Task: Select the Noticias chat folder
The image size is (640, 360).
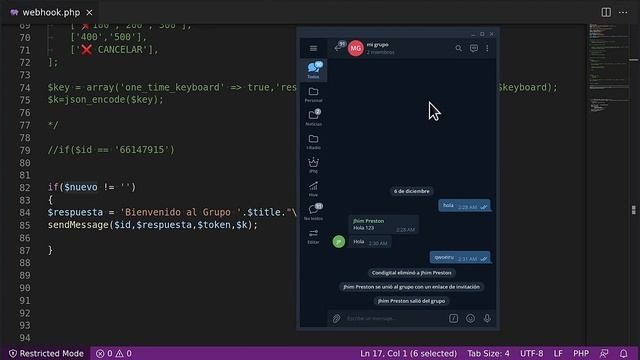Action: (x=313, y=118)
